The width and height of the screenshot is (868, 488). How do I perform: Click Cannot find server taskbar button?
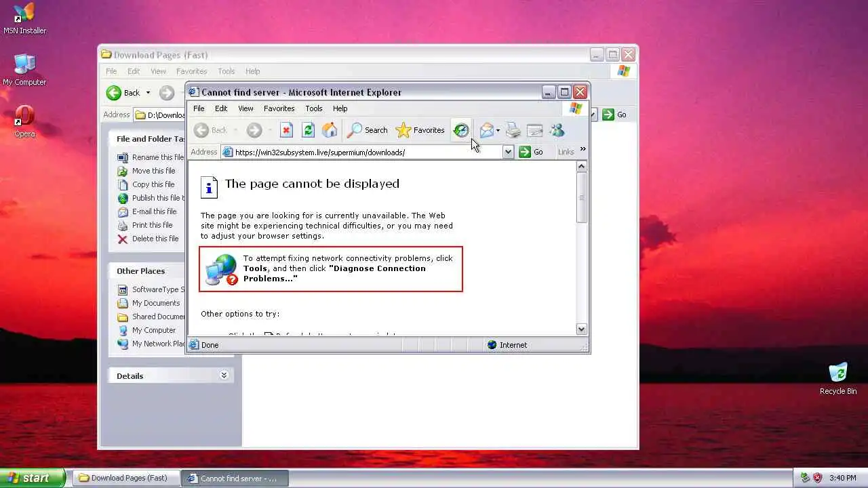coord(235,478)
